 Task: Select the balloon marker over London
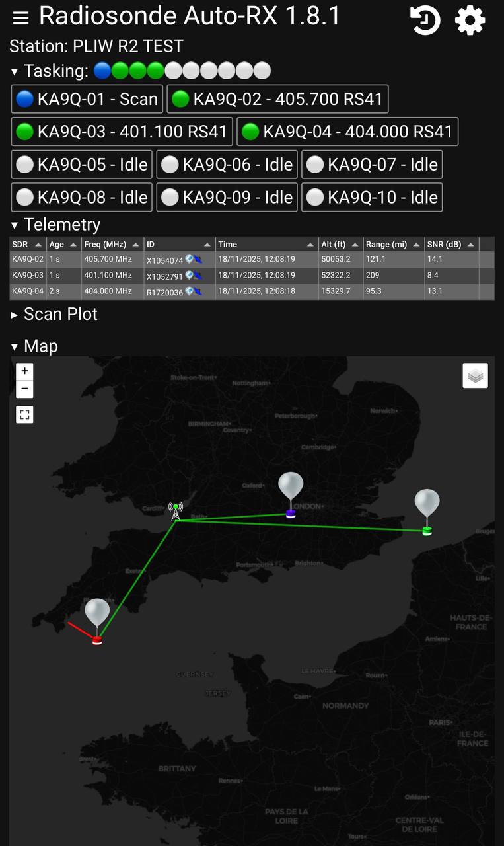[x=291, y=494]
